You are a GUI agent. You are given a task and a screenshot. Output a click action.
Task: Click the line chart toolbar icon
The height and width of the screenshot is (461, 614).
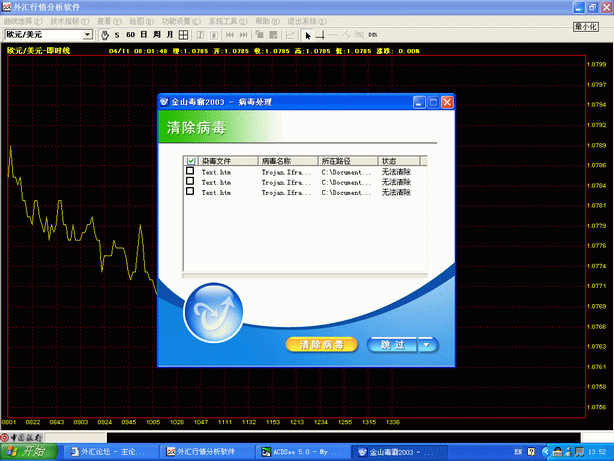pyautogui.click(x=290, y=35)
